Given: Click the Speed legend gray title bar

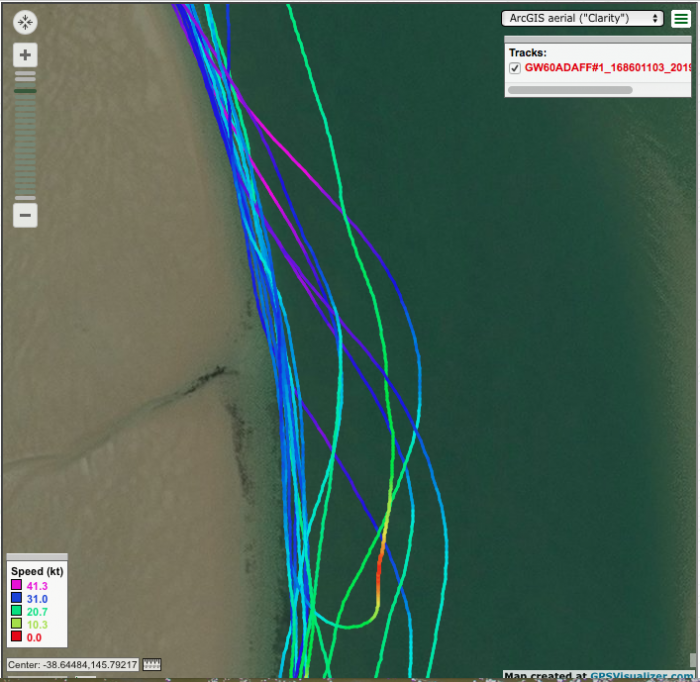Looking at the screenshot, I should pyautogui.click(x=37, y=557).
